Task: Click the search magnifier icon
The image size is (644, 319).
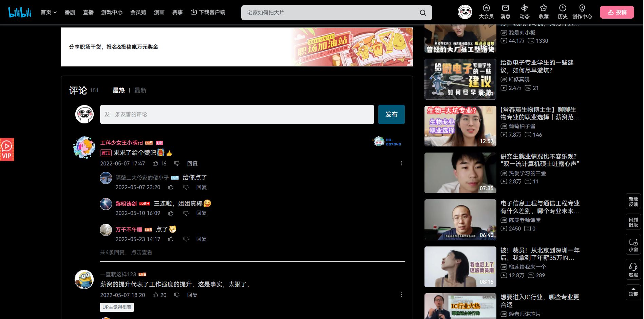Action: (422, 13)
